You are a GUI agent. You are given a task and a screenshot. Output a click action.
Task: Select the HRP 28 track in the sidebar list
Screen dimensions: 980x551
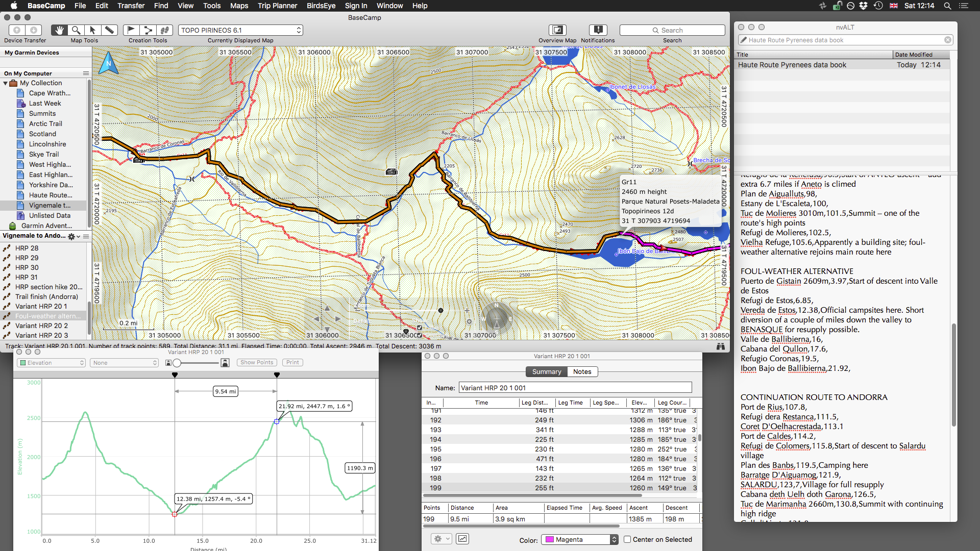pyautogui.click(x=27, y=248)
